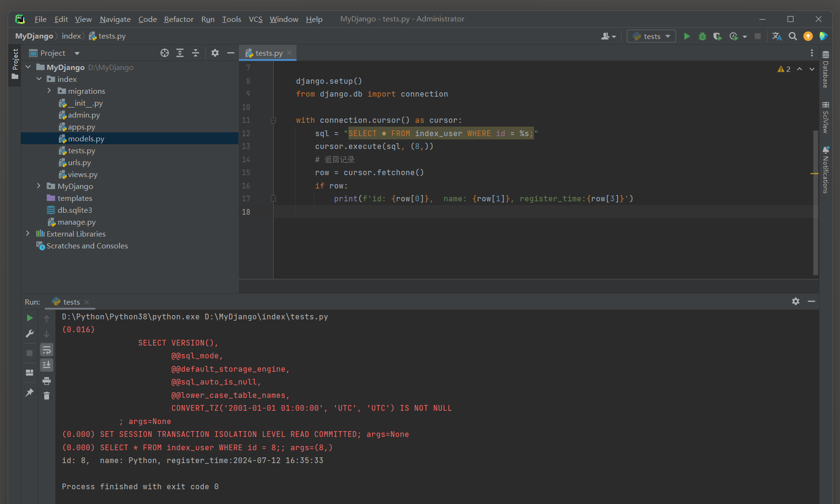Rerun tests from Run panel play icon
Viewport: 840px width, 504px height.
(x=30, y=318)
